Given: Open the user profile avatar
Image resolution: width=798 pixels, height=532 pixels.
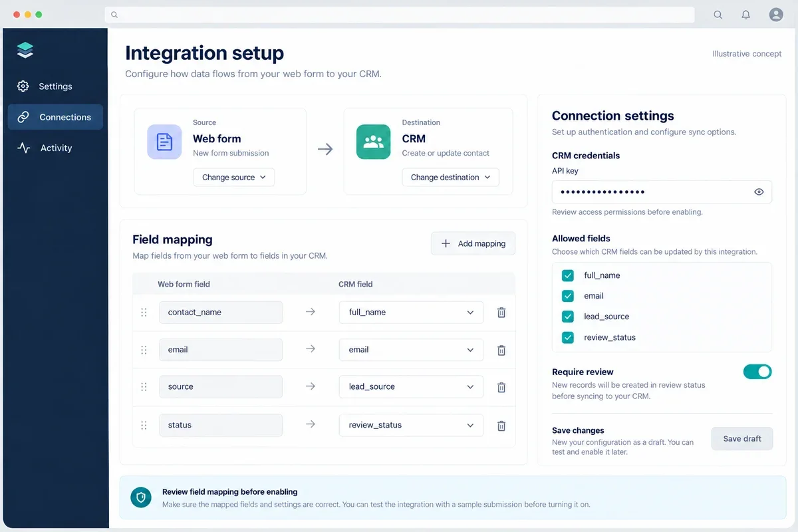Looking at the screenshot, I should click(776, 15).
